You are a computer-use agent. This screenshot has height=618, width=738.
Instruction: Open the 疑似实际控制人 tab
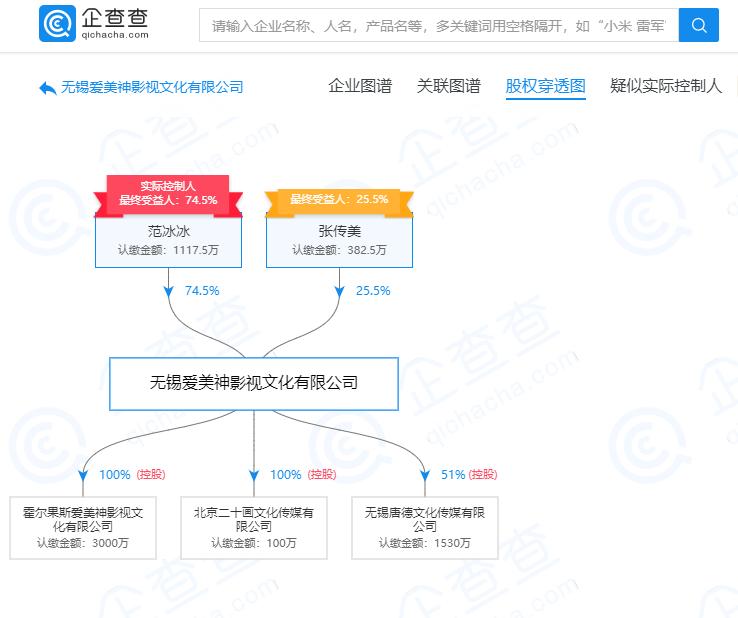coord(666,86)
